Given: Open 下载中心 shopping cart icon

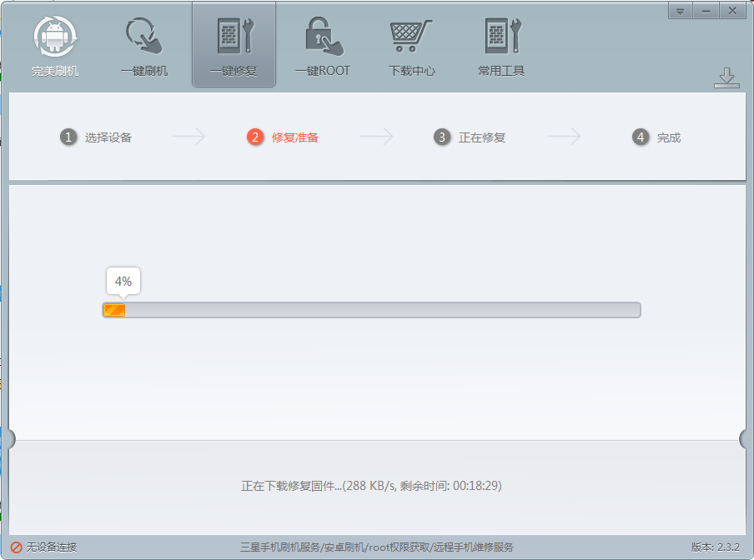Looking at the screenshot, I should (411, 36).
